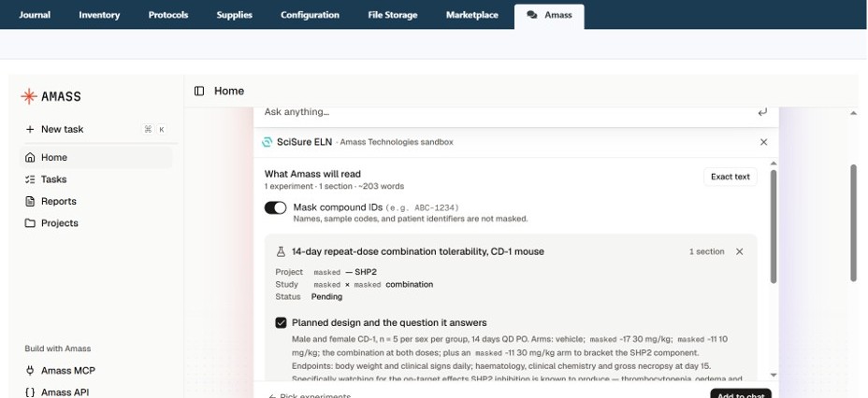Click the SciSure ELN logo icon
Viewport: 868px width, 398px height.
[x=267, y=142]
